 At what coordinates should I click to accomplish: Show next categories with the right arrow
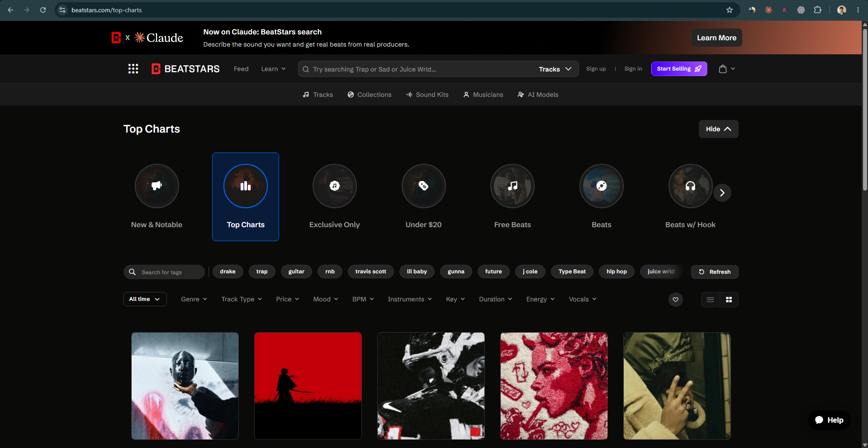pos(722,193)
